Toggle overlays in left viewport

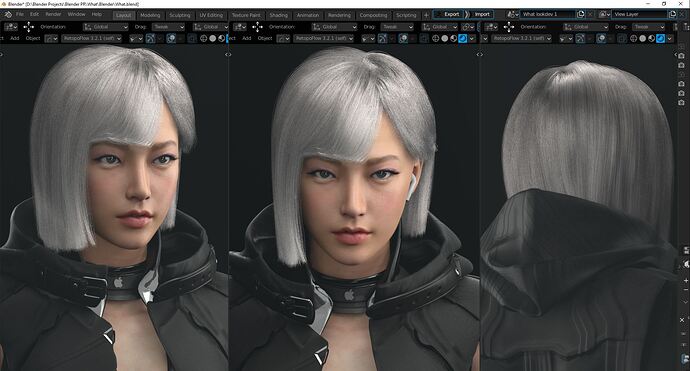click(171, 38)
